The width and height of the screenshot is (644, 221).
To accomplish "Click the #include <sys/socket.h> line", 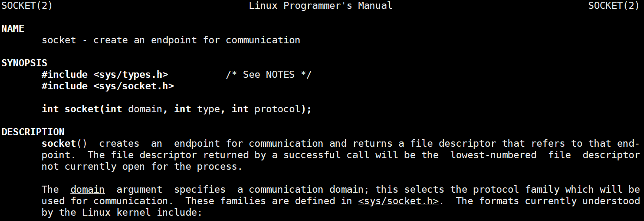I will click(108, 86).
